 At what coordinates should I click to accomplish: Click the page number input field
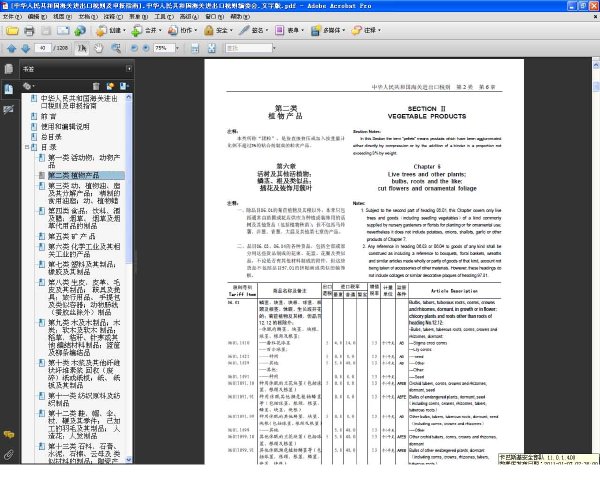(42, 48)
